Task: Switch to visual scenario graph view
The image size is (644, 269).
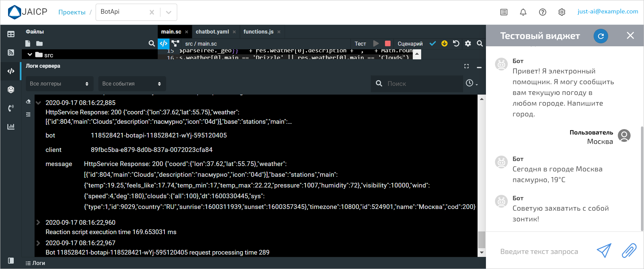Action: pyautogui.click(x=175, y=44)
